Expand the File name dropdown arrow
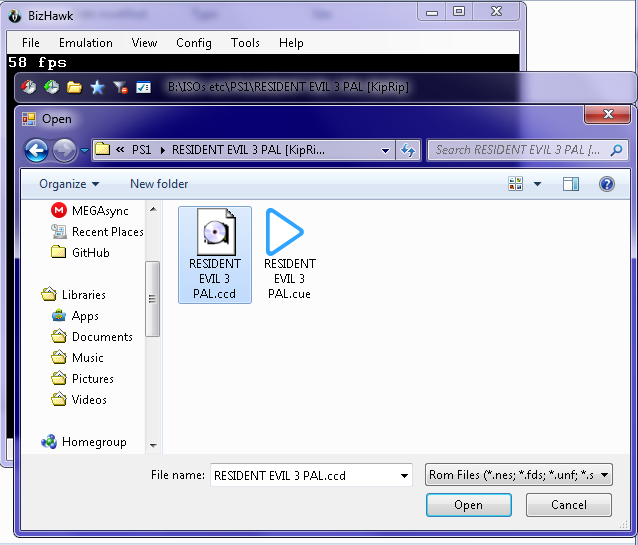This screenshot has width=638, height=545. [404, 475]
